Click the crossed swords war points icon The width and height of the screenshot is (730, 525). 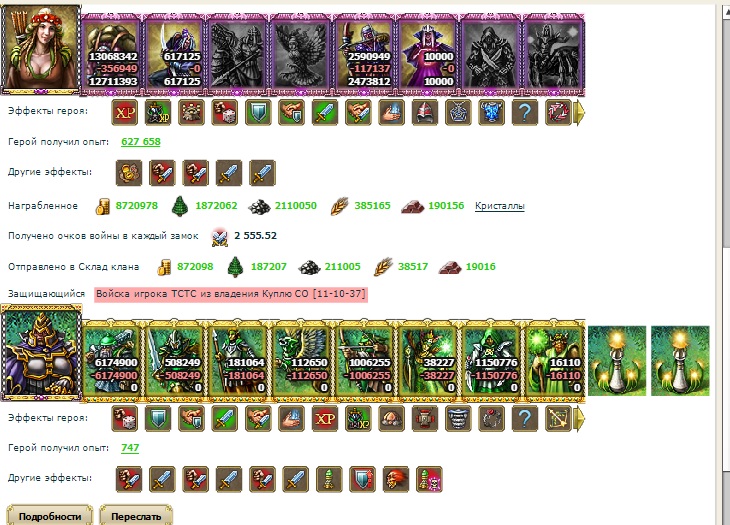[219, 236]
